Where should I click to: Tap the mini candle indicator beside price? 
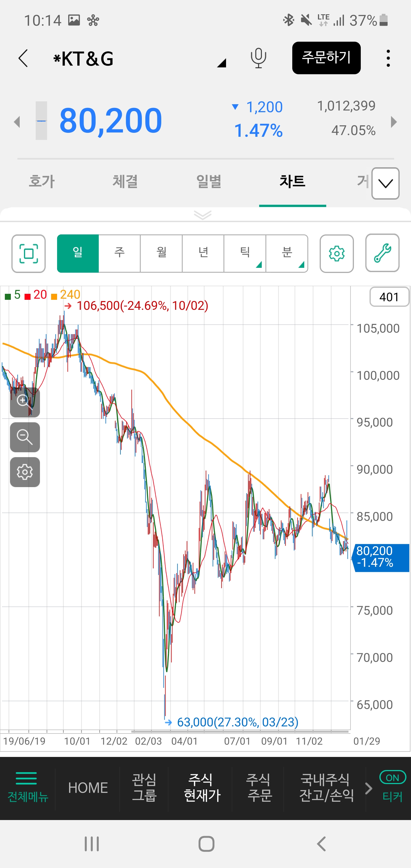click(x=41, y=120)
